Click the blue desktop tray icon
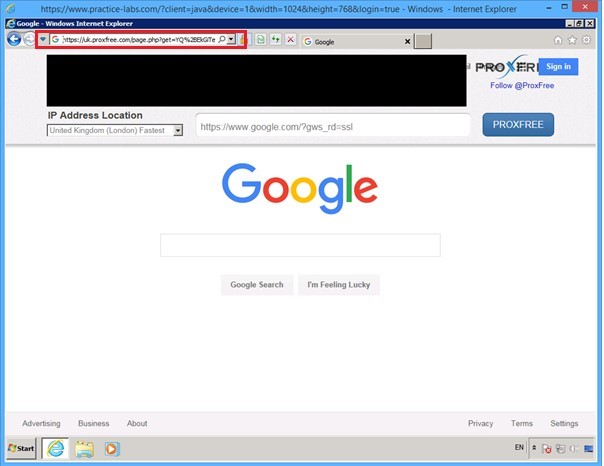Image resolution: width=604 pixels, height=466 pixels. pyautogui.click(x=588, y=449)
